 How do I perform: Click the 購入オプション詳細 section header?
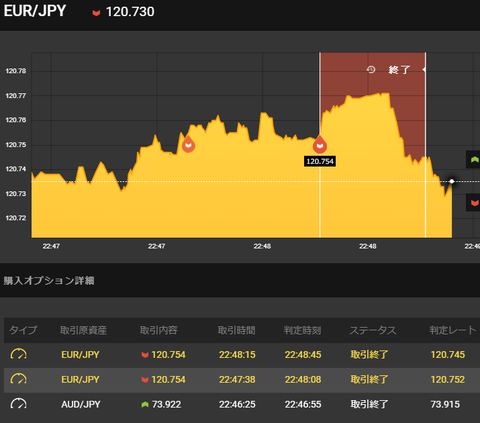[x=49, y=281]
